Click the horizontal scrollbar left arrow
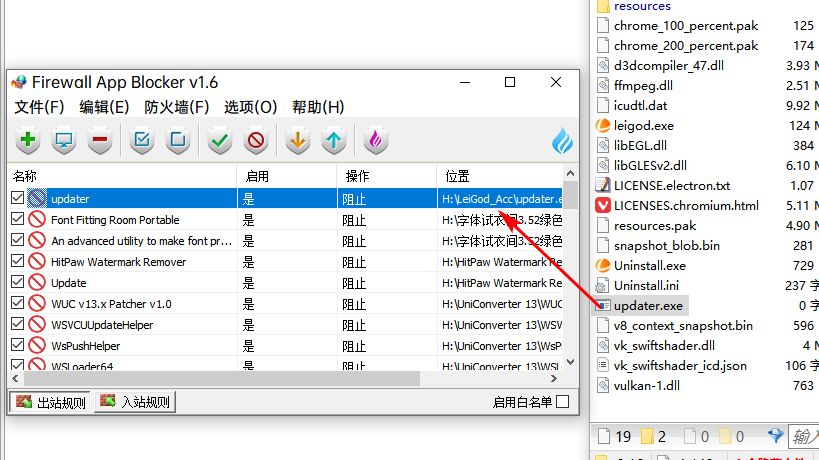The width and height of the screenshot is (819, 460). point(15,379)
